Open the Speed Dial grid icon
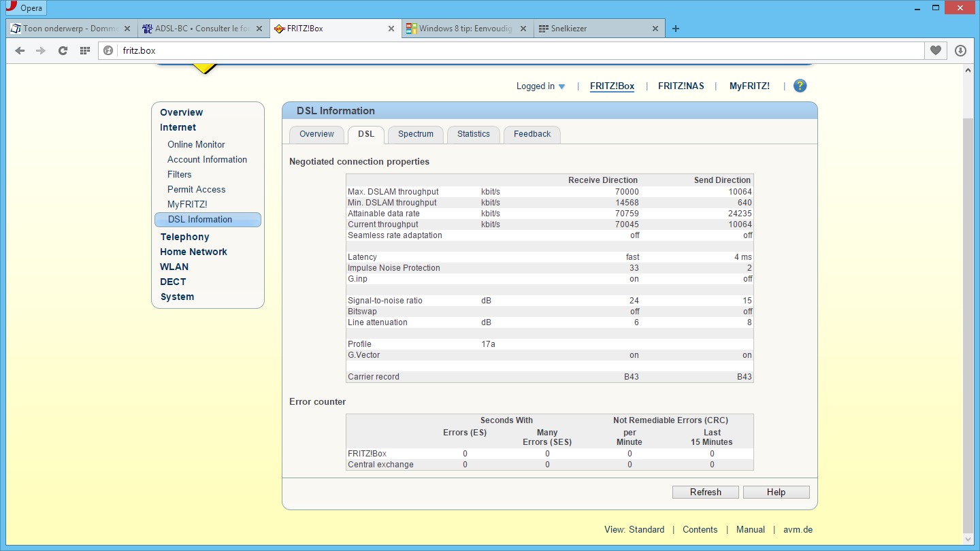 [x=84, y=50]
